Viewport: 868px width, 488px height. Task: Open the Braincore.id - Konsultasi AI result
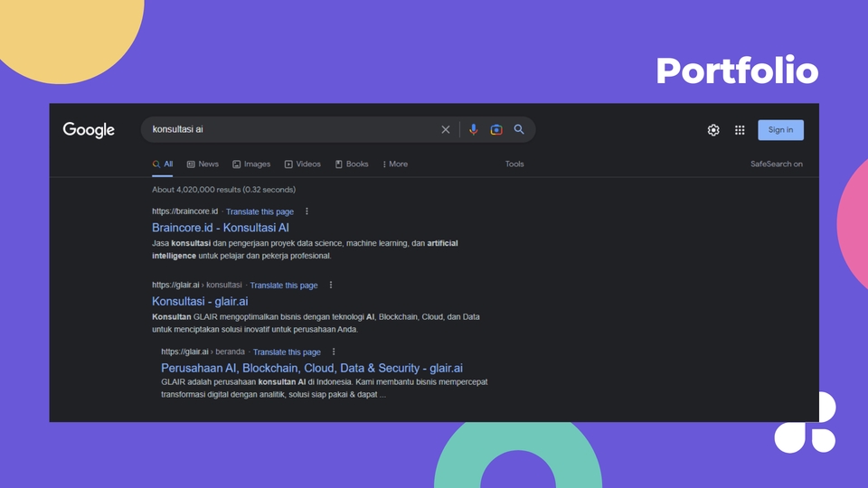[221, 228]
